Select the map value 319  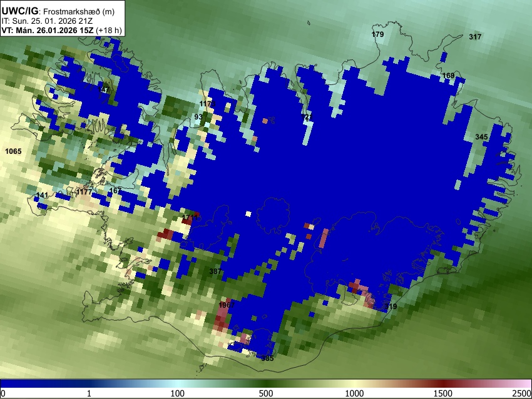(x=391, y=306)
